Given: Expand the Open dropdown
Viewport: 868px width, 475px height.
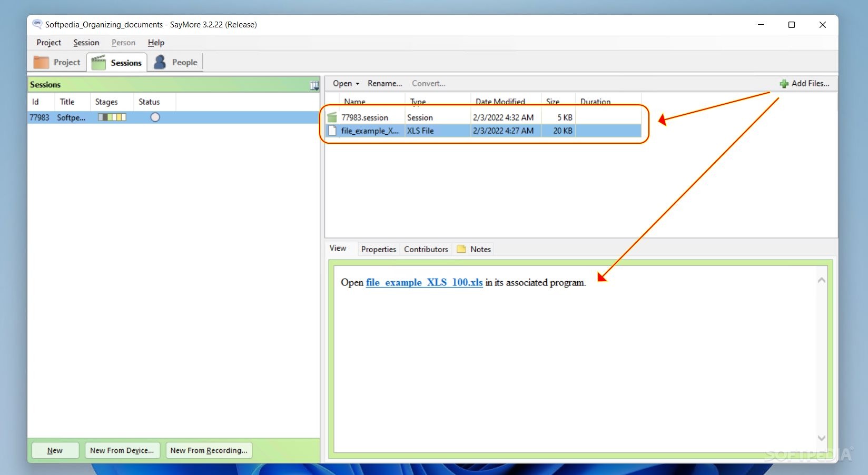Looking at the screenshot, I should (346, 83).
